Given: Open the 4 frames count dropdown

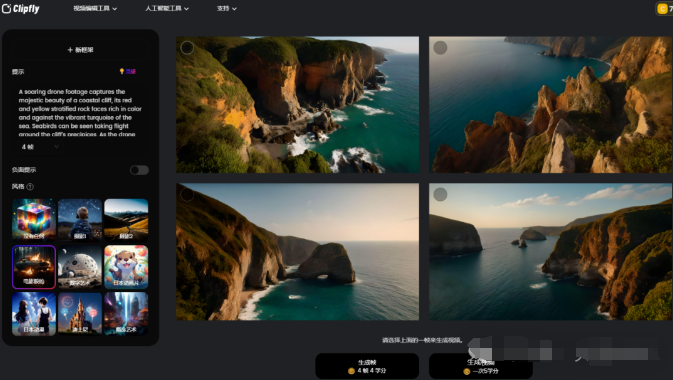Looking at the screenshot, I should tap(40, 147).
